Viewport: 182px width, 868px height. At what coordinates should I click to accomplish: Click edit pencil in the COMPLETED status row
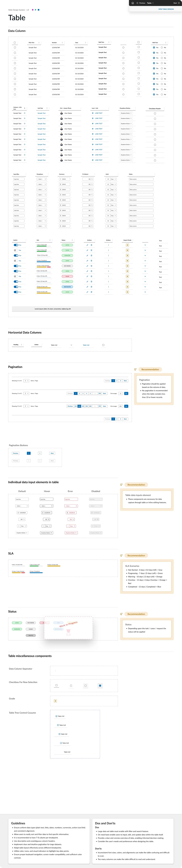pyautogui.click(x=87, y=255)
